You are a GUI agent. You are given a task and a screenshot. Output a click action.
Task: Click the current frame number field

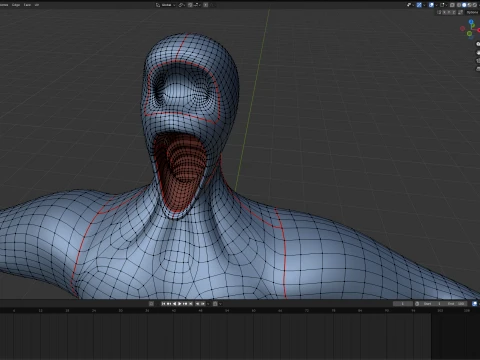coord(403,304)
